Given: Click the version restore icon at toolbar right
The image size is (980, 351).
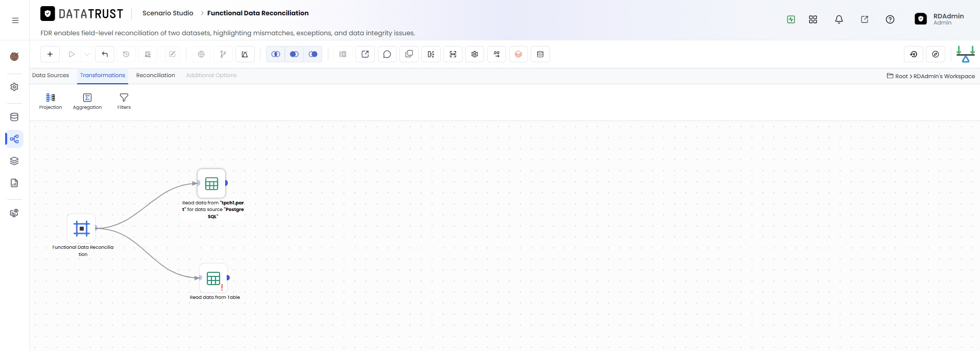Looking at the screenshot, I should pyautogui.click(x=914, y=54).
